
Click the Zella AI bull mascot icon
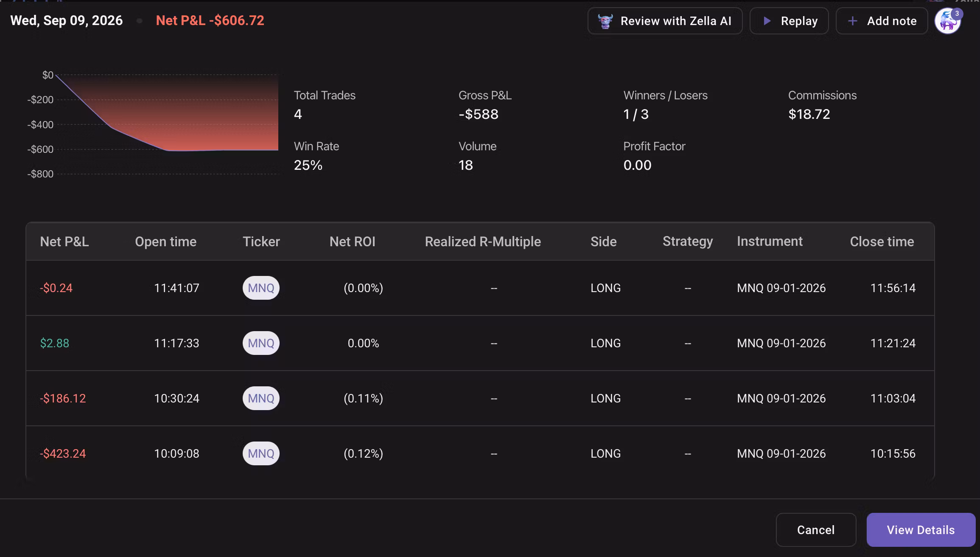(x=605, y=21)
